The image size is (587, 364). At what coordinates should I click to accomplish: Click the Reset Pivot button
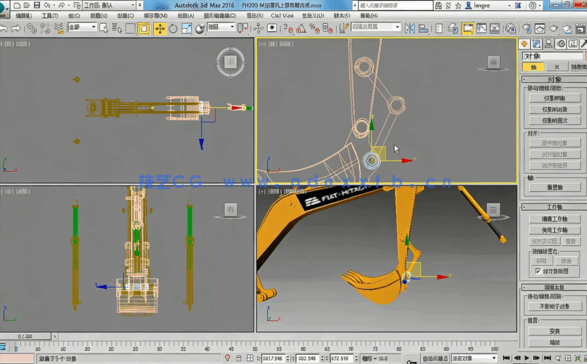(x=554, y=187)
